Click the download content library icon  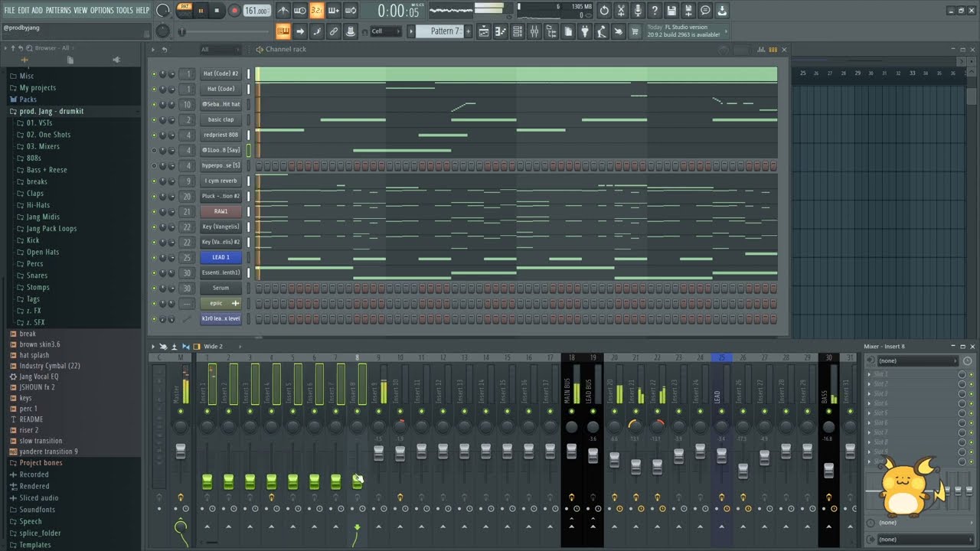[x=722, y=11]
